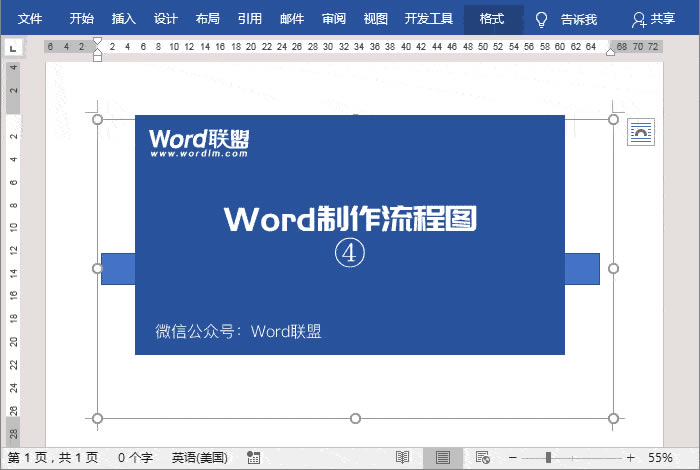Open the 文件 (File) menu
The width and height of the screenshot is (700, 470).
click(x=30, y=19)
